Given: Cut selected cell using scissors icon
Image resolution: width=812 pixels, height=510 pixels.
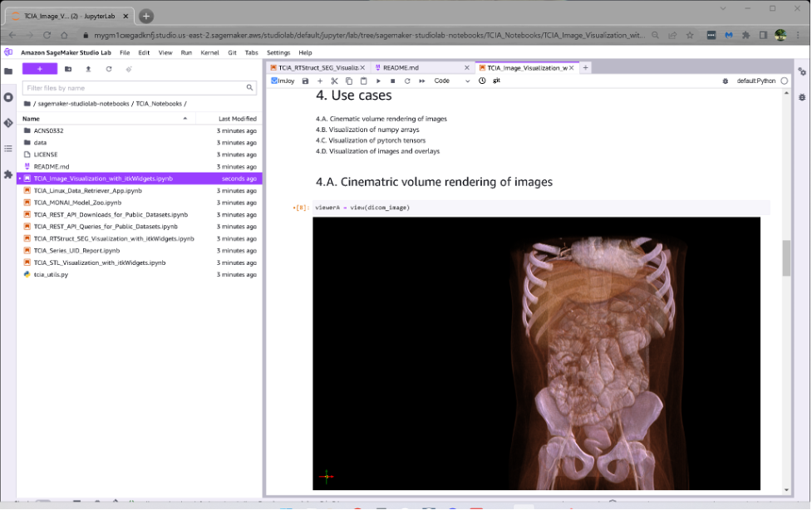Looking at the screenshot, I should click(x=334, y=81).
